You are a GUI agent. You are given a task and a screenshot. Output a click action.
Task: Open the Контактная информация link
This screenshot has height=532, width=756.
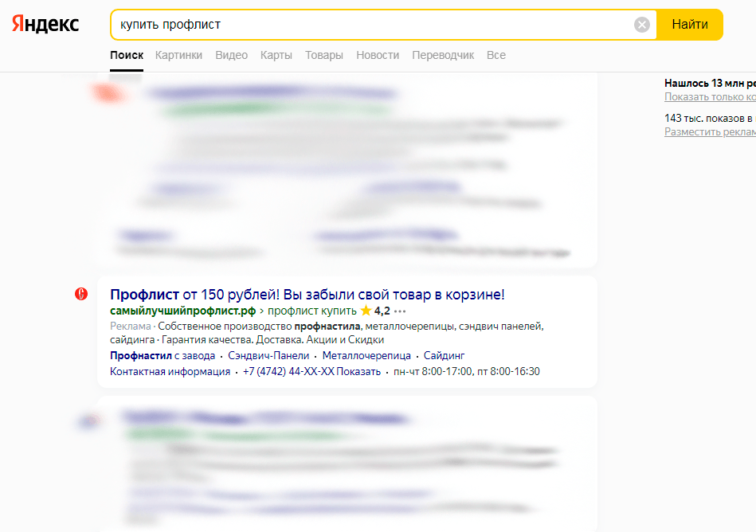[x=170, y=372]
